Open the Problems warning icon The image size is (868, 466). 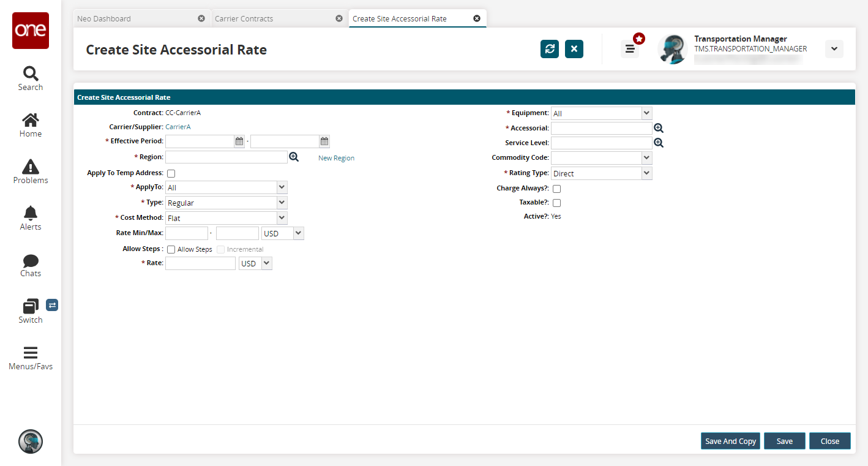pos(31,167)
